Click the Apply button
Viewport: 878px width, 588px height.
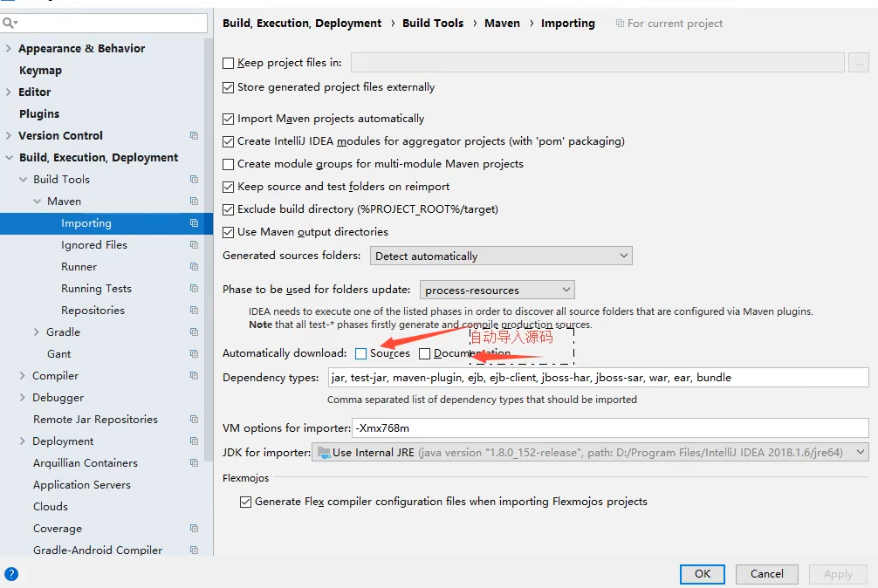pos(838,573)
